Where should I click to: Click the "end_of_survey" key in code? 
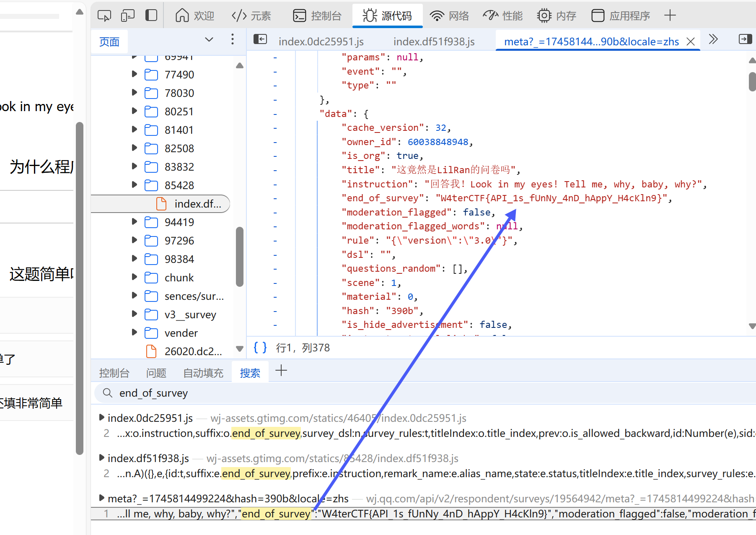click(383, 198)
